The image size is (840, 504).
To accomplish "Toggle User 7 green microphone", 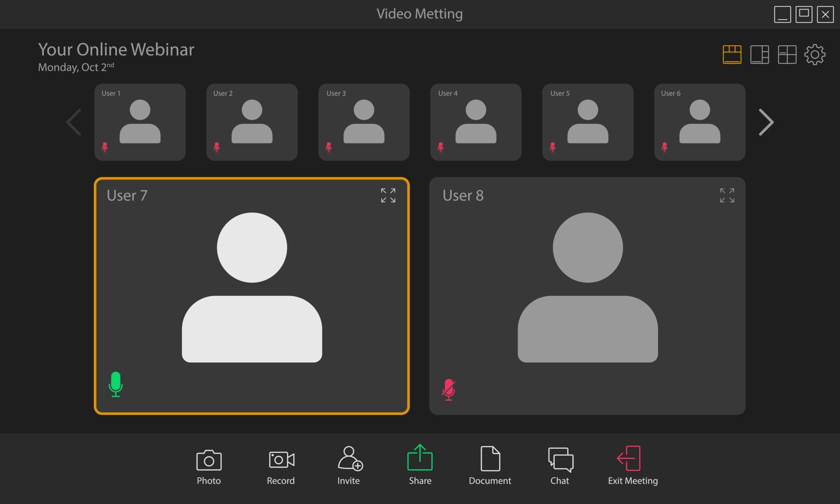I will pyautogui.click(x=115, y=384).
